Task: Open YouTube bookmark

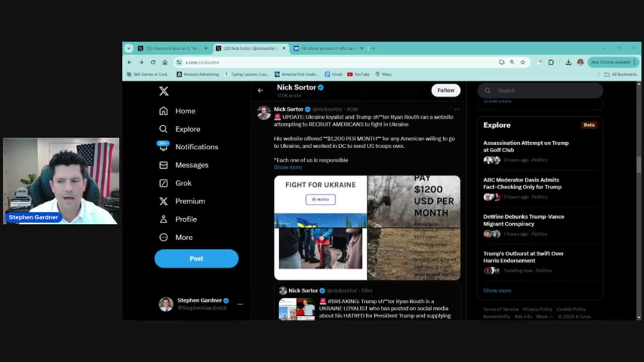Action: click(x=358, y=74)
